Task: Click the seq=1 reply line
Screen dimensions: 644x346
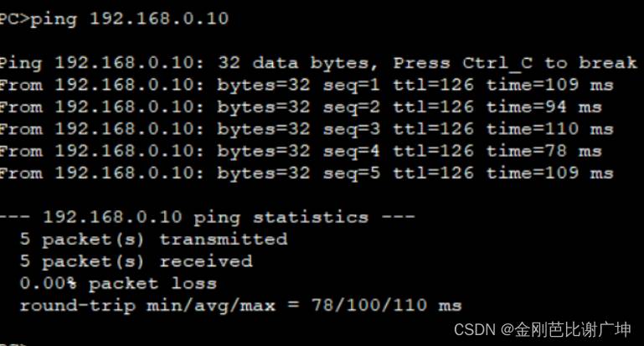Action: [307, 85]
